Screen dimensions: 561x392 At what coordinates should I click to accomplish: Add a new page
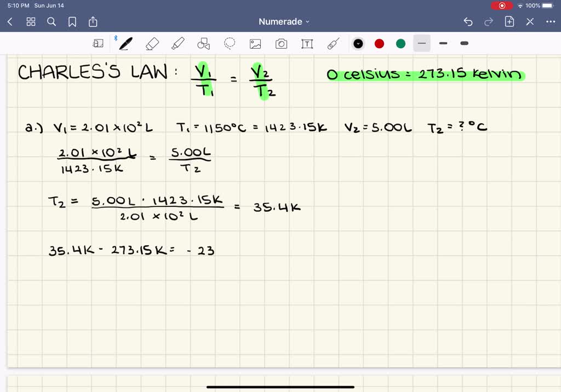click(509, 21)
